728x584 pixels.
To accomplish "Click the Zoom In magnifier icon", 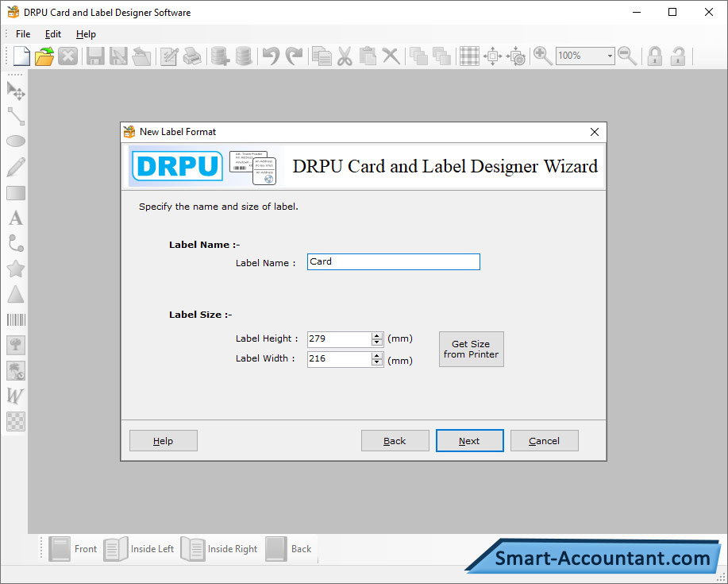I will [542, 56].
